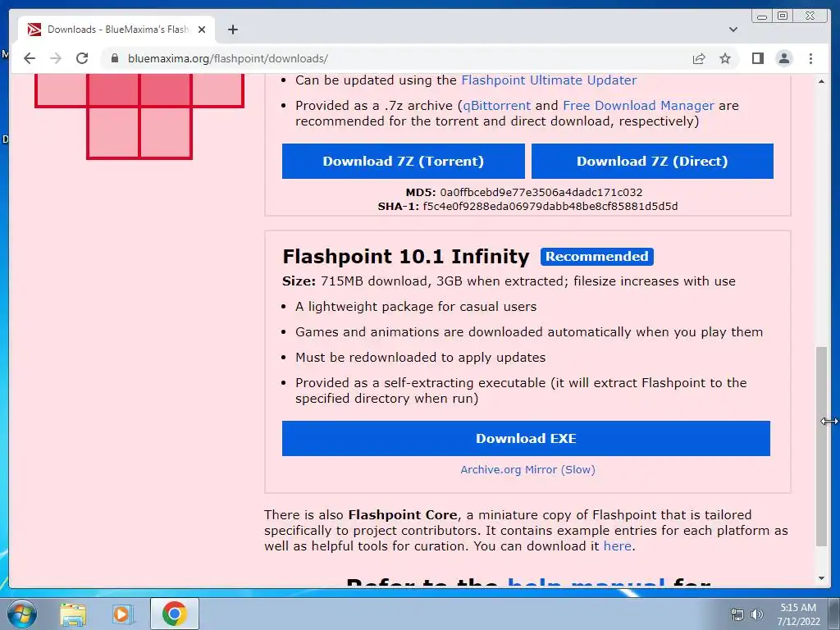View site security lock information
The width and height of the screenshot is (840, 630).
pyautogui.click(x=114, y=58)
